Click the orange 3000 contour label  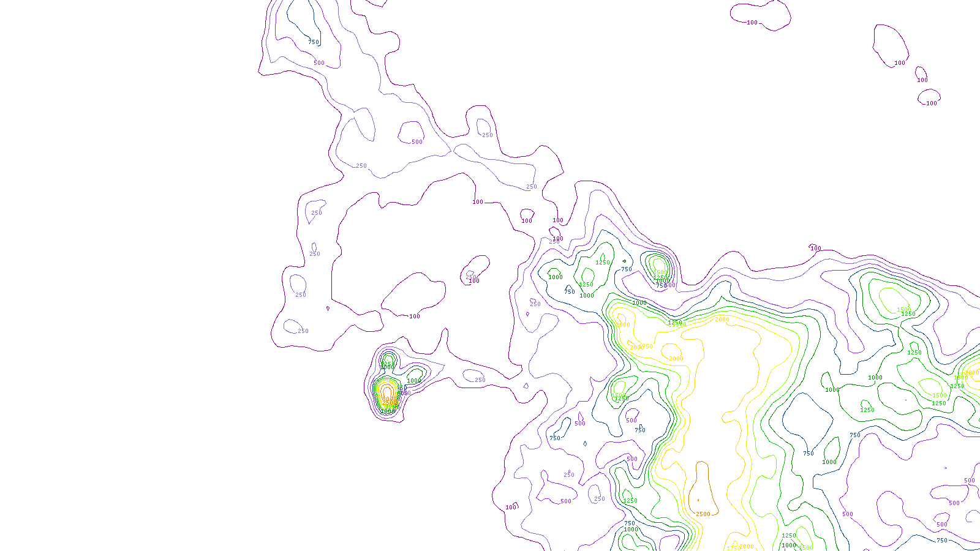coord(389,399)
